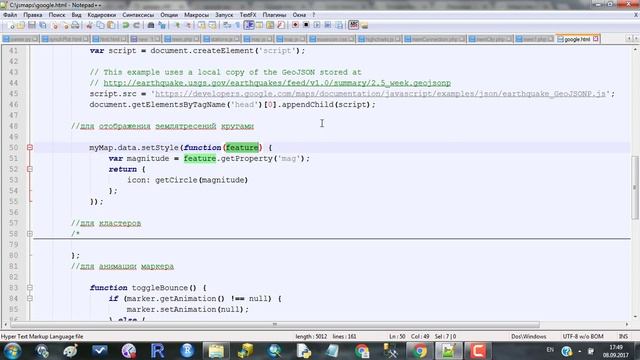Screen dimensions: 640x360
Task: Collapse the toggleBounce function fold at line 83
Action: pyautogui.click(x=30, y=288)
